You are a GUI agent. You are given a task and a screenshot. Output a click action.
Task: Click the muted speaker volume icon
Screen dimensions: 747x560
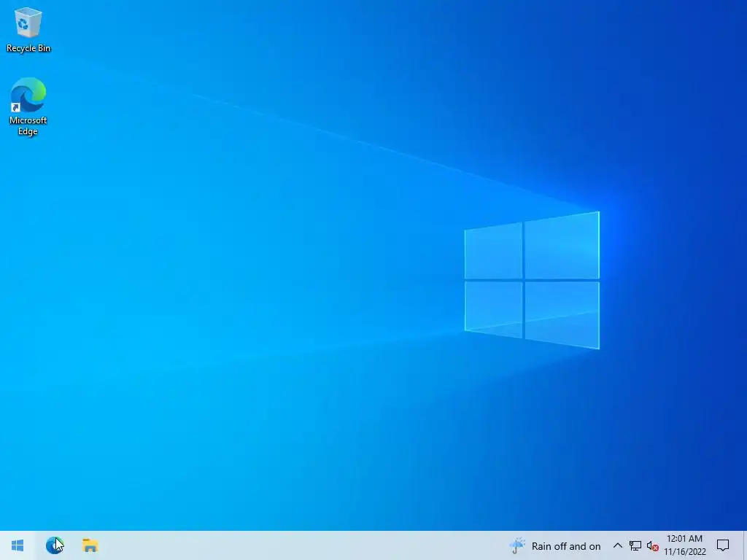pos(653,545)
